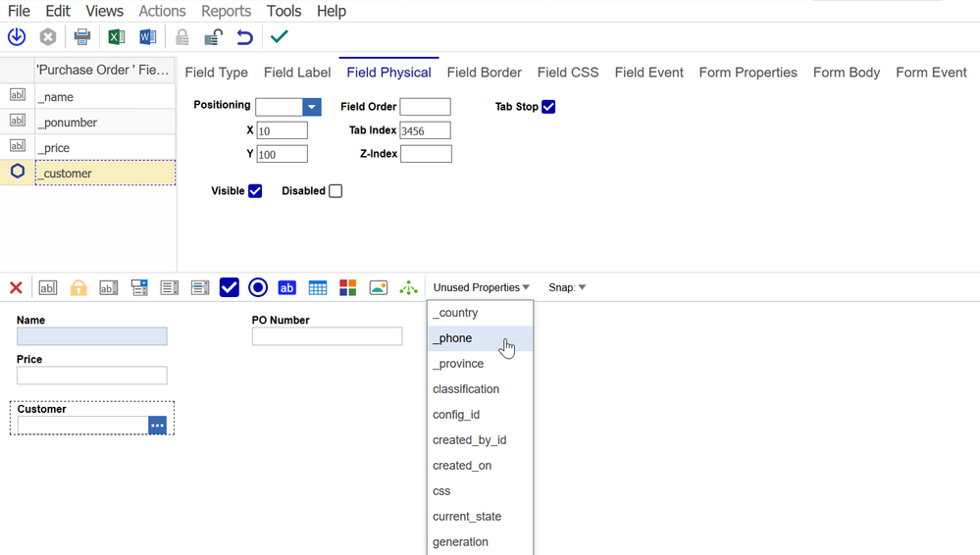Open the Positioning dropdown

click(311, 107)
